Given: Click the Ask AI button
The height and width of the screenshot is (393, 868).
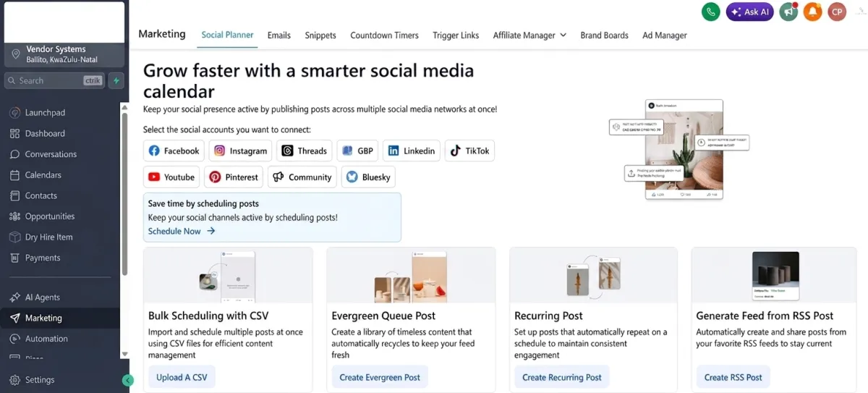Looking at the screenshot, I should (750, 12).
